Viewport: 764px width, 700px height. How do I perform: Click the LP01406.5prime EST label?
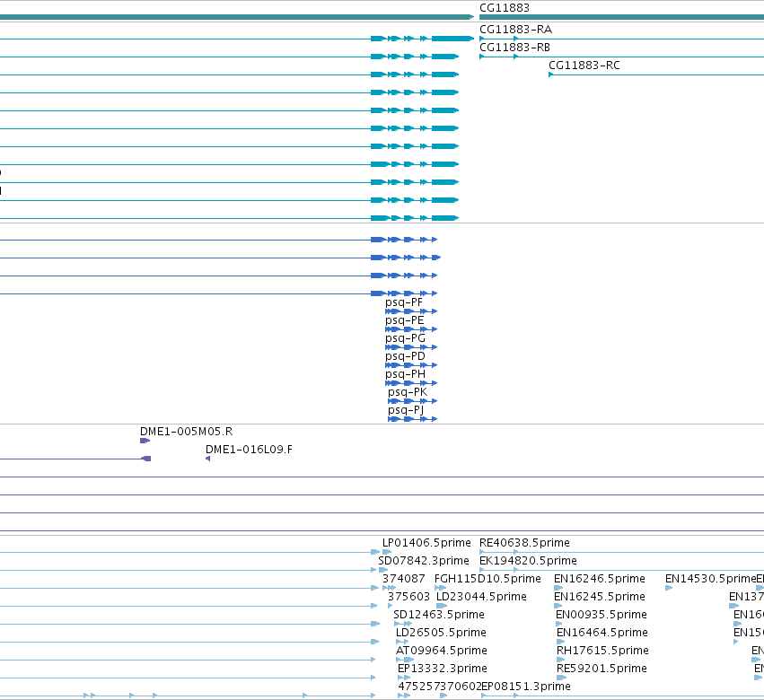[x=426, y=543]
